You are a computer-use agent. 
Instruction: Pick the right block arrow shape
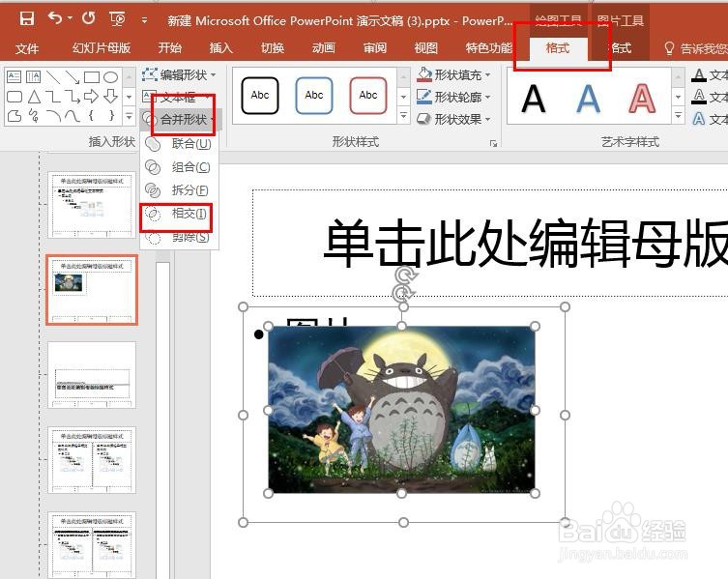[92, 97]
